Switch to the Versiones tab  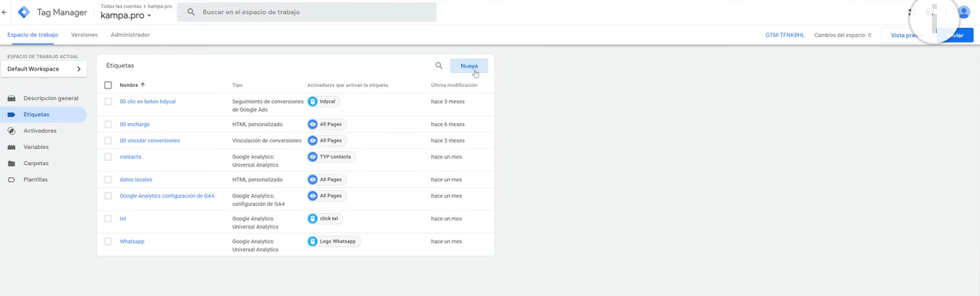[x=84, y=35]
